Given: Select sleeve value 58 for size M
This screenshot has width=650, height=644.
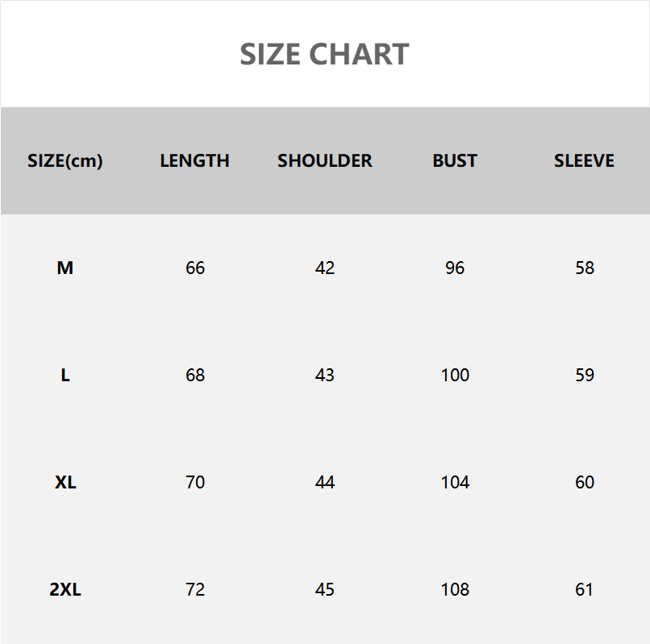Looking at the screenshot, I should pos(585,268).
